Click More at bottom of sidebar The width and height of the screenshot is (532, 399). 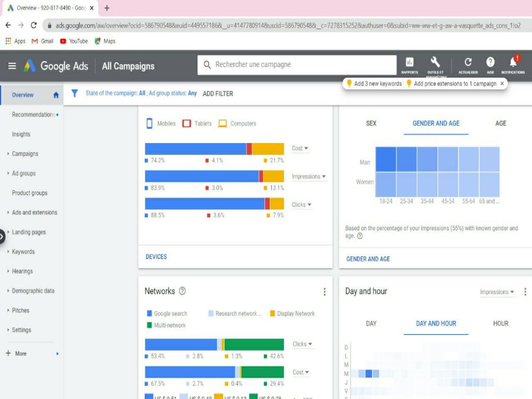(x=21, y=354)
